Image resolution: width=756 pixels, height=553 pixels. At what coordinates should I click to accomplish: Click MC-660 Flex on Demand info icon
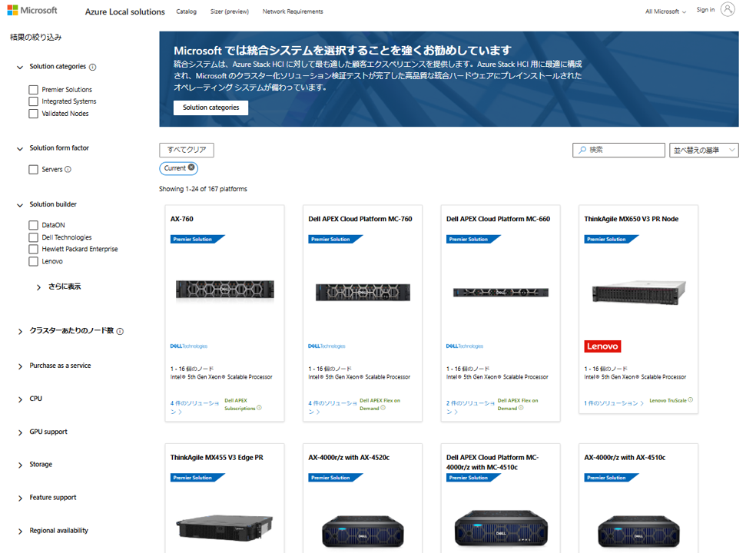pos(521,408)
